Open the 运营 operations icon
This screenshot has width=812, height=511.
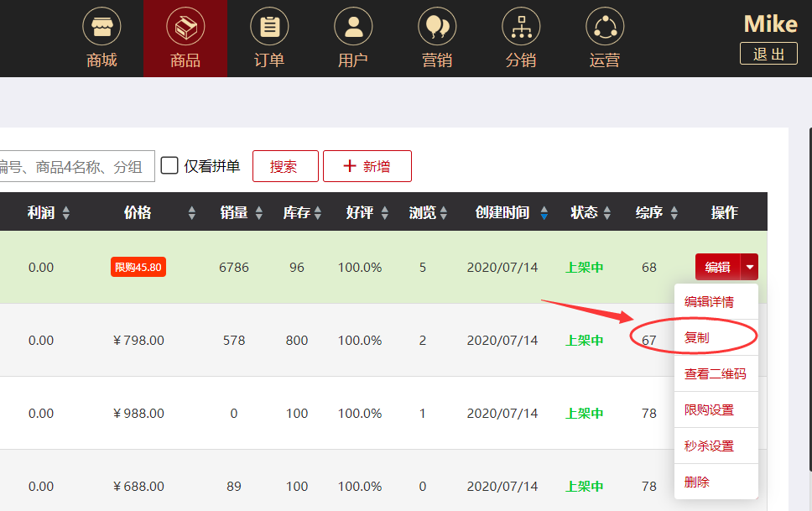(x=605, y=27)
